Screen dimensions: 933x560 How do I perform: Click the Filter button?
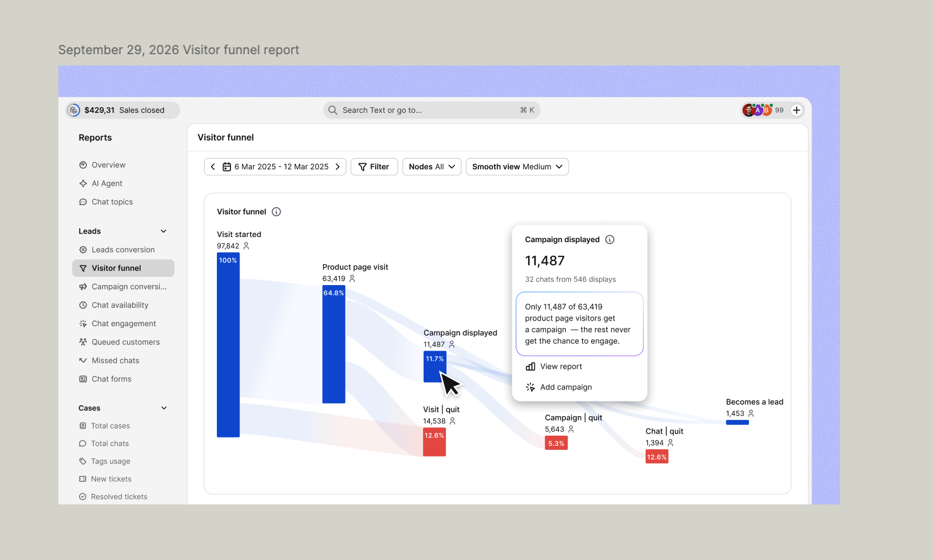click(x=374, y=167)
